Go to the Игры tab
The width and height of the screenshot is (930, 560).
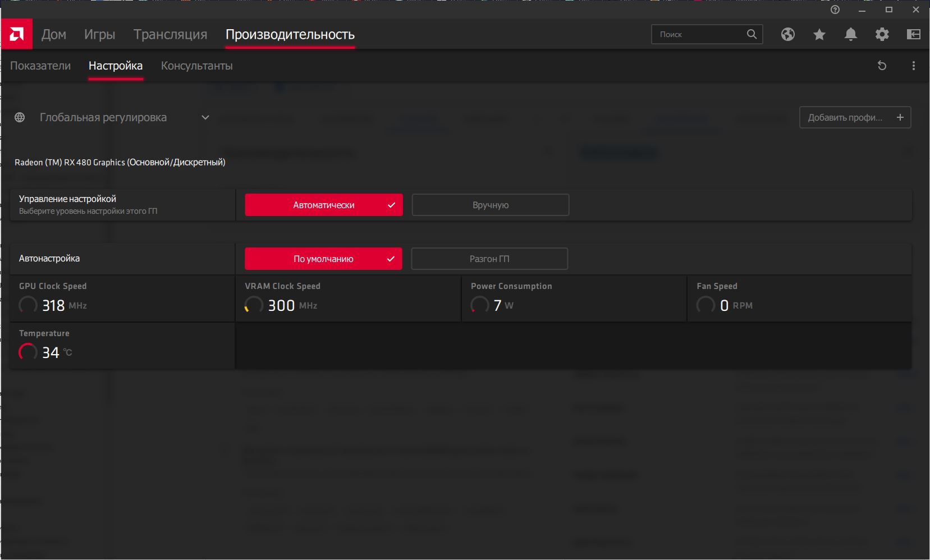(x=100, y=34)
